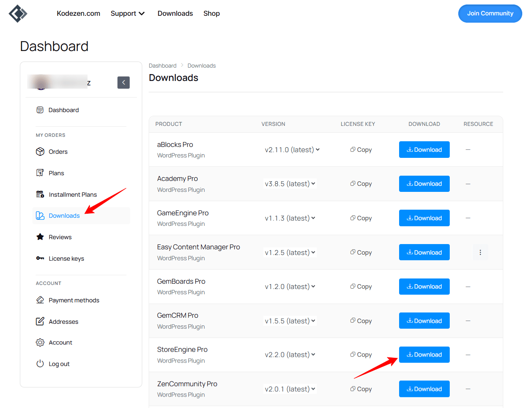This screenshot has height=408, width=532.
Task: Click the ZenCommunity Pro product name
Action: point(187,384)
